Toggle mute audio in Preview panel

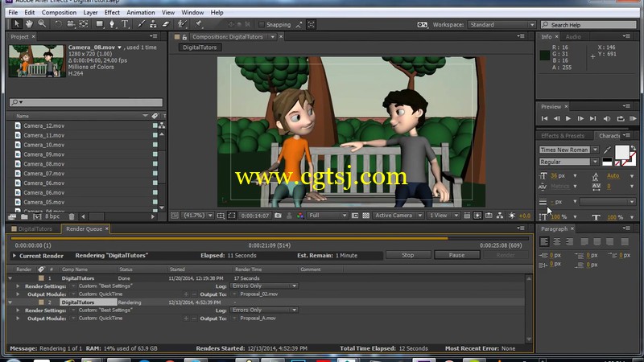click(607, 118)
